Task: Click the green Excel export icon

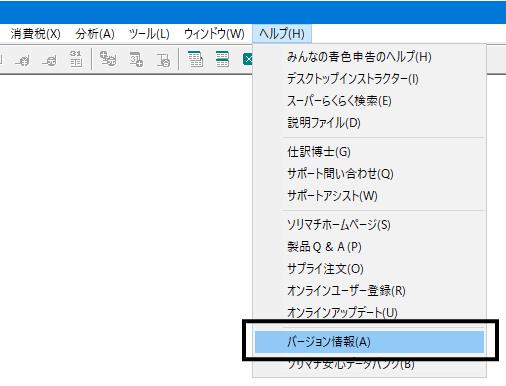Action: point(247,59)
